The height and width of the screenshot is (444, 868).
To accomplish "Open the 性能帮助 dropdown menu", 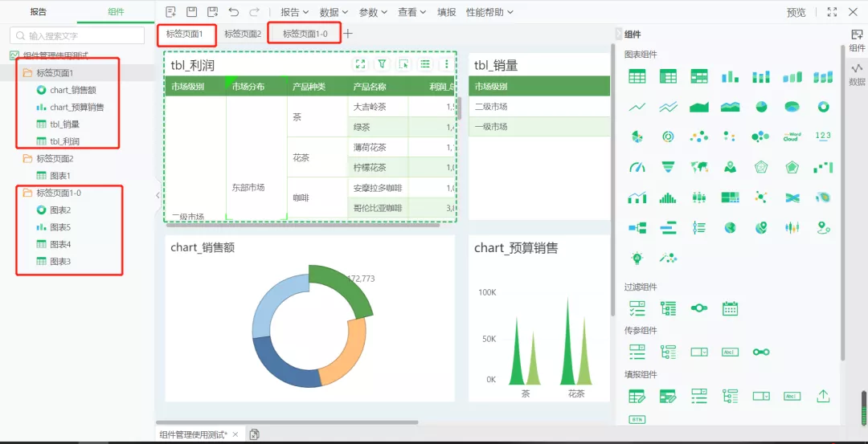I will point(489,11).
